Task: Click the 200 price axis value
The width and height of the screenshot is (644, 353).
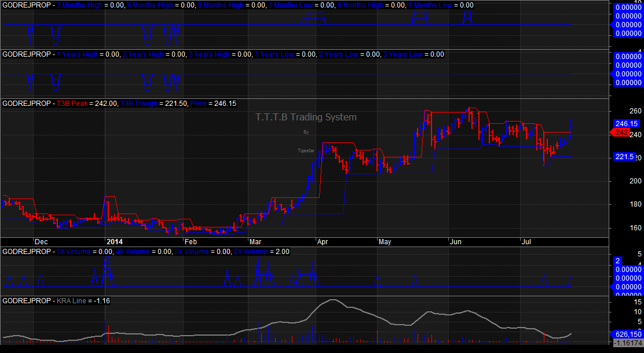Action: pos(635,181)
